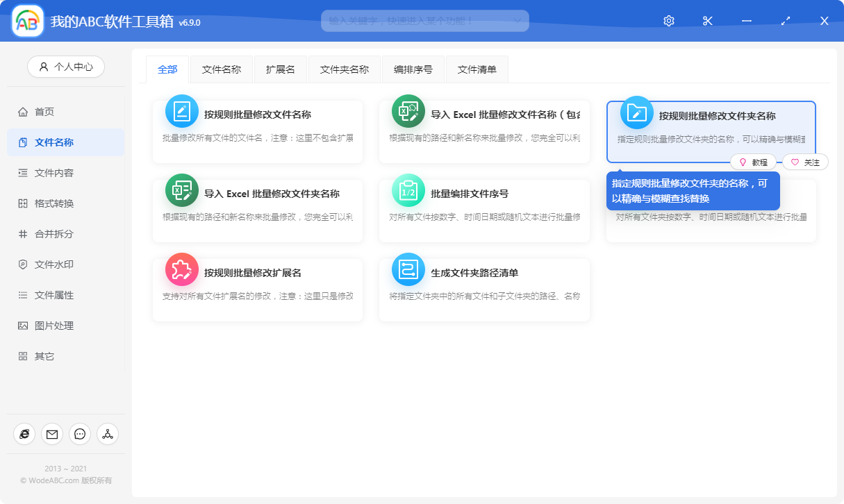Open 个人中心 personal center
844x504 pixels.
click(x=65, y=66)
